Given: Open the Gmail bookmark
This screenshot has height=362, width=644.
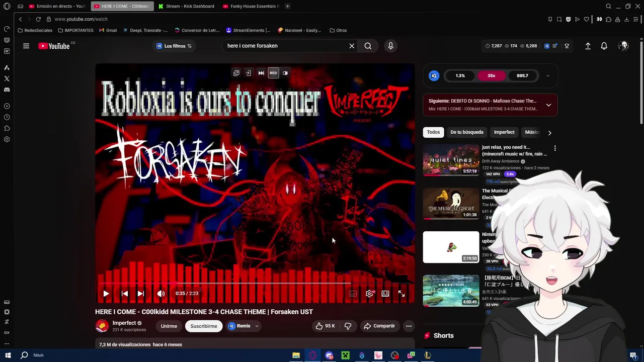Looking at the screenshot, I should pos(108,30).
